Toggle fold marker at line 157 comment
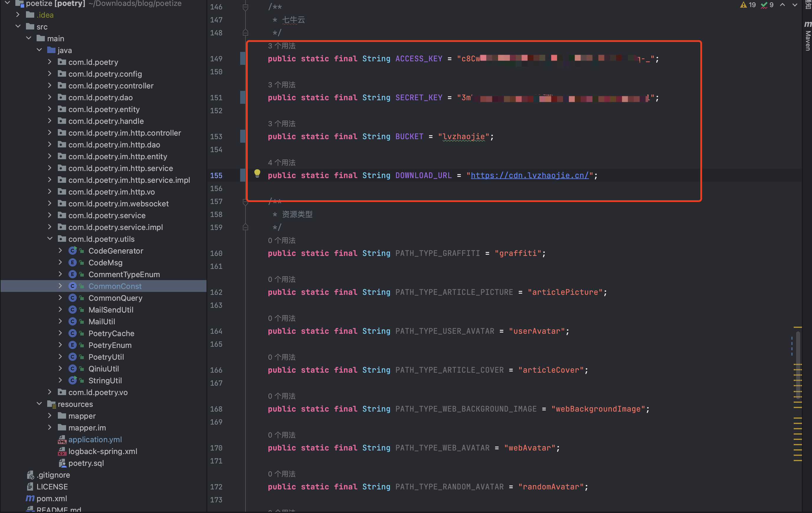The image size is (812, 513). point(245,202)
